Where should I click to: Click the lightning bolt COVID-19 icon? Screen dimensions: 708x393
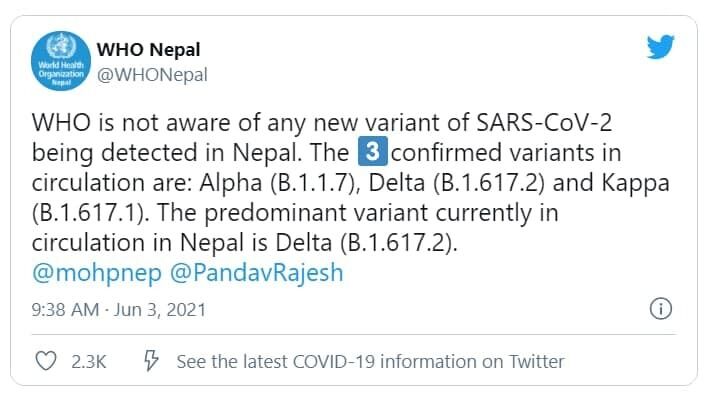(x=151, y=361)
